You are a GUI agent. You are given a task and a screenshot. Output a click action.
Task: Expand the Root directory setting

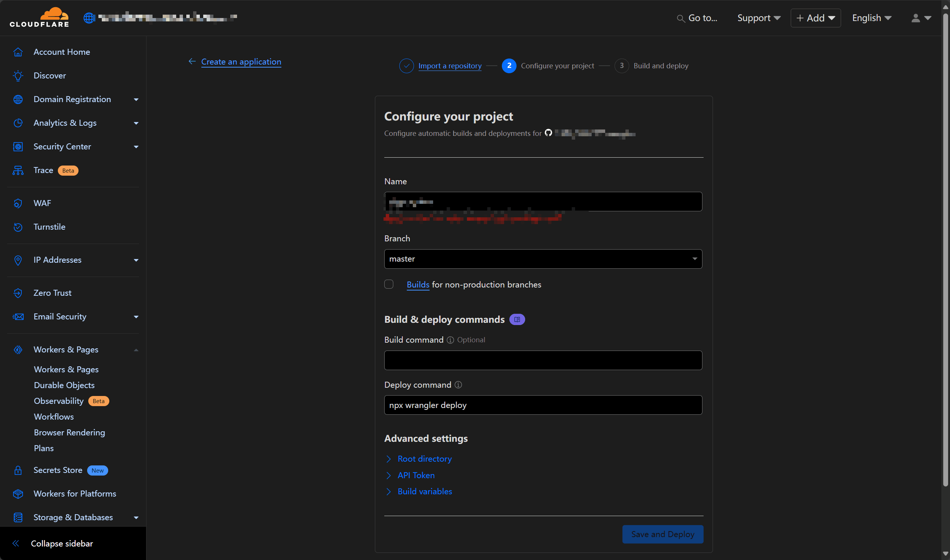pyautogui.click(x=424, y=459)
